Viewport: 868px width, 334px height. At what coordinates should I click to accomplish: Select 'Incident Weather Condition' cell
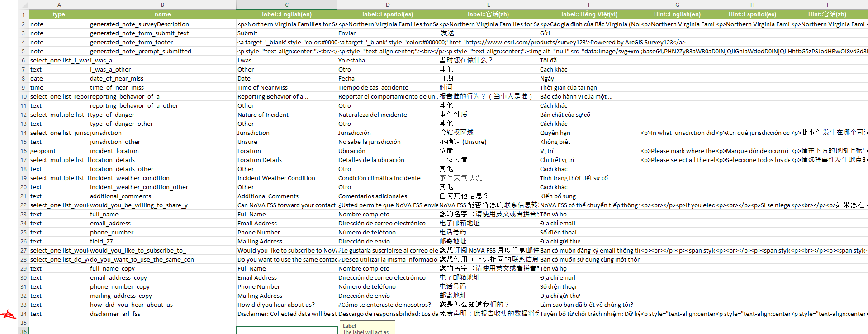tap(286, 178)
